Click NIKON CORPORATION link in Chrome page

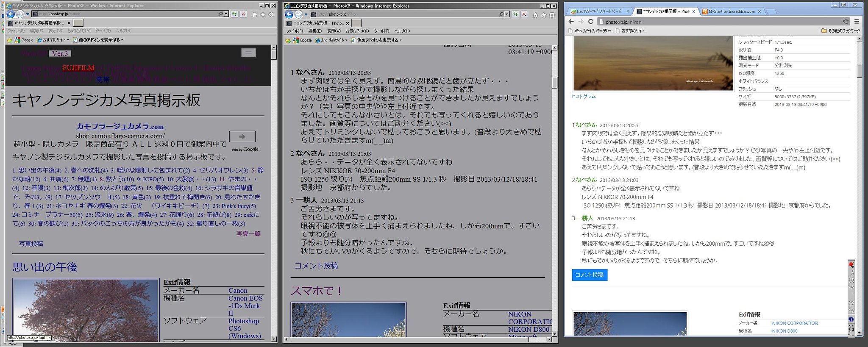point(795,323)
